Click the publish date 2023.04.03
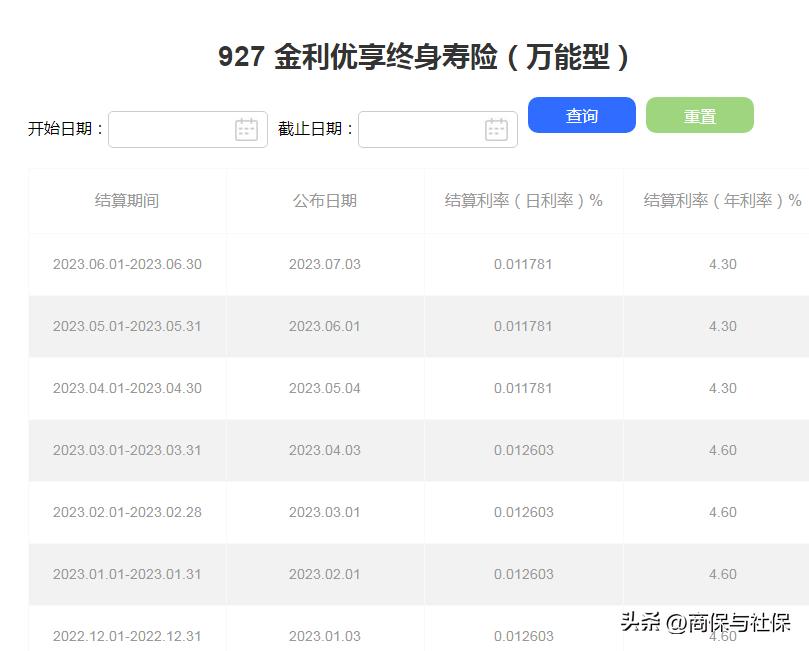The height and width of the screenshot is (651, 809). point(325,450)
